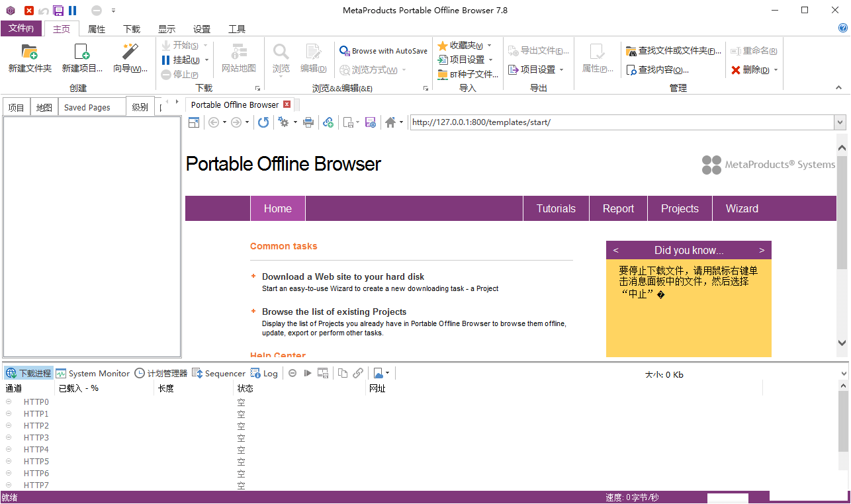This screenshot has width=851, height=504.
Task: Click the Report navigation button
Action: pyautogui.click(x=618, y=208)
